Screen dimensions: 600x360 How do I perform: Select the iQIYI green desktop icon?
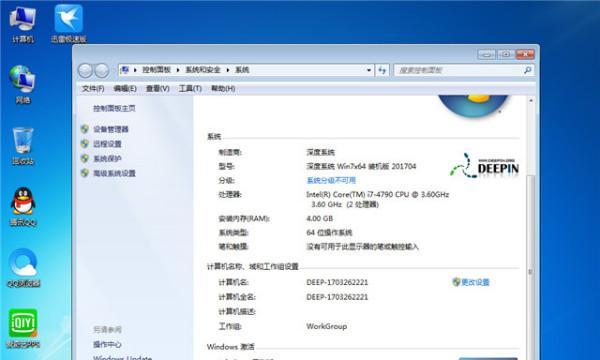pos(23,329)
